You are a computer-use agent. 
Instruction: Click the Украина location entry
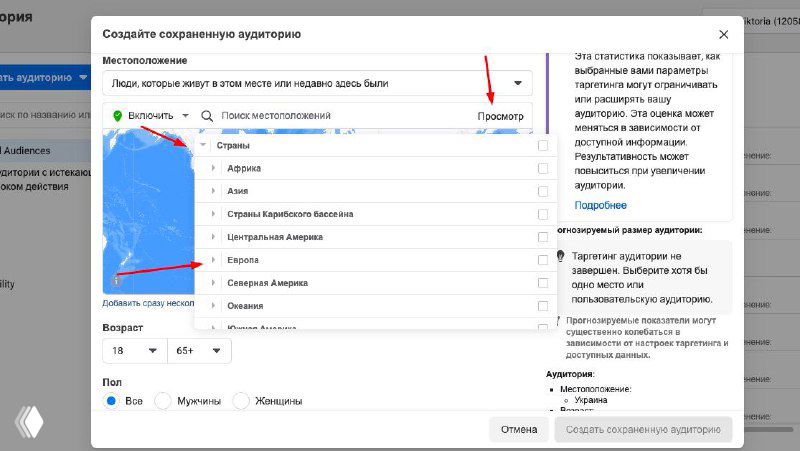[591, 400]
